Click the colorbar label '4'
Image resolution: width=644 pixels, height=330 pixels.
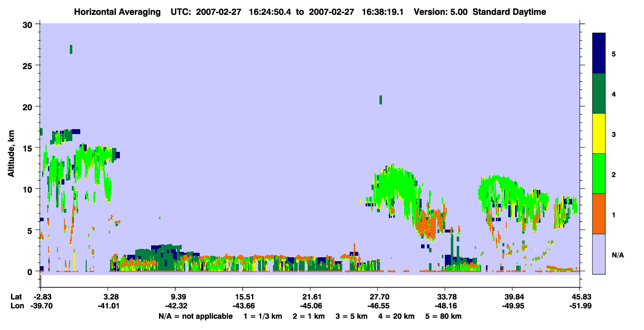tap(613, 94)
